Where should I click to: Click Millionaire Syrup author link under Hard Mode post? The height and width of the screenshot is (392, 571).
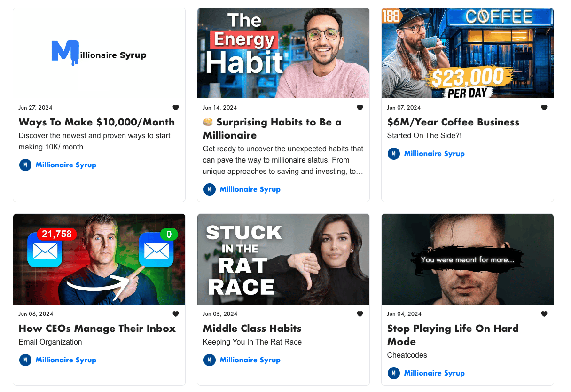click(434, 373)
